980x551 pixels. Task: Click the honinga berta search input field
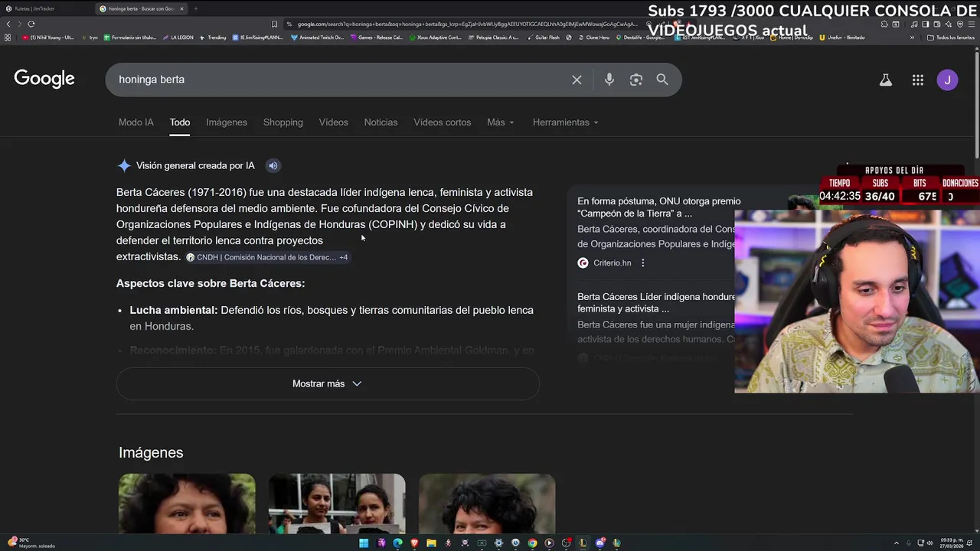337,80
